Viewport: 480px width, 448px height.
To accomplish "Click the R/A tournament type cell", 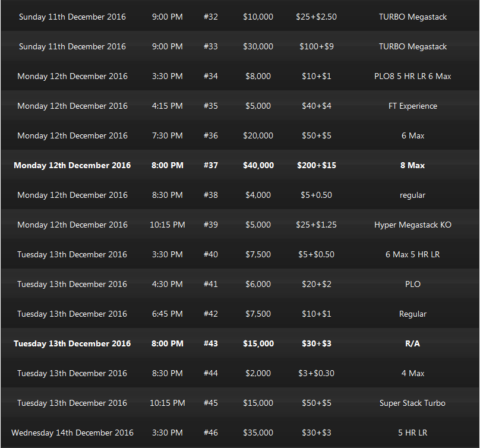I will pos(412,343).
